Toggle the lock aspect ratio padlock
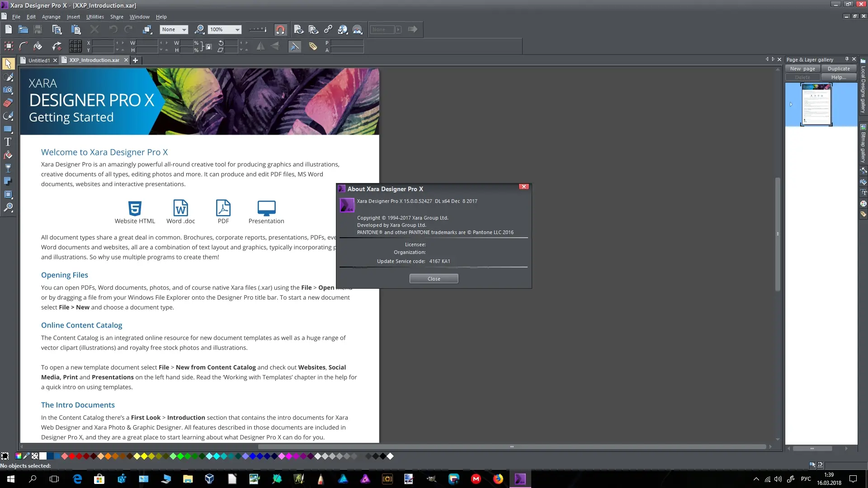This screenshot has width=868, height=488. [x=208, y=47]
